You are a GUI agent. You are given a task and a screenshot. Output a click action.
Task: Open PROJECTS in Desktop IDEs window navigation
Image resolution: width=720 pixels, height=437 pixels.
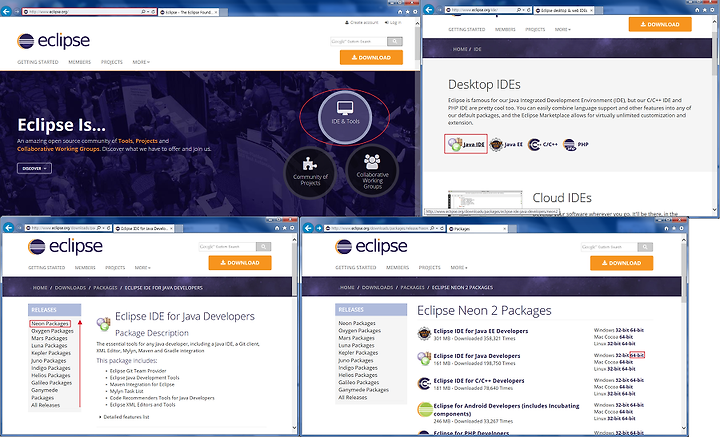[x=535, y=29]
